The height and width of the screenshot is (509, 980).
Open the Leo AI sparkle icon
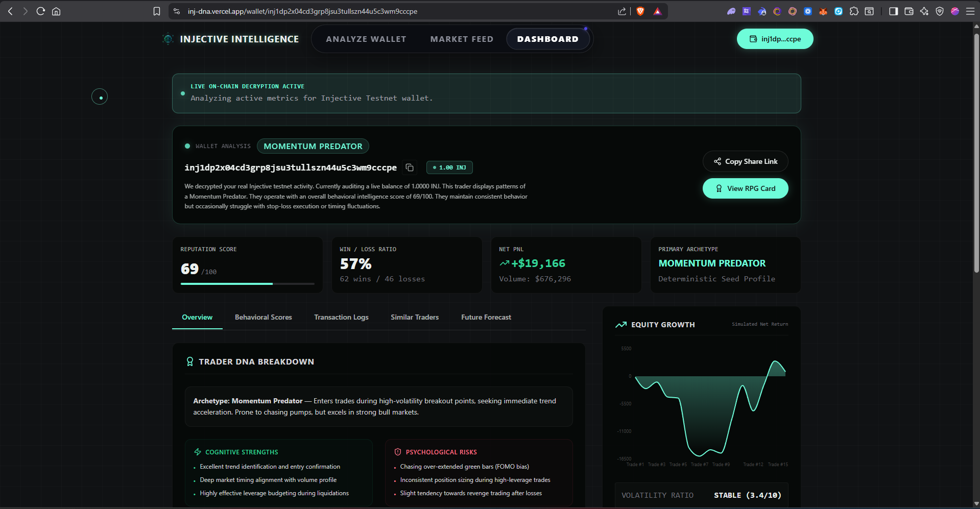tap(924, 11)
